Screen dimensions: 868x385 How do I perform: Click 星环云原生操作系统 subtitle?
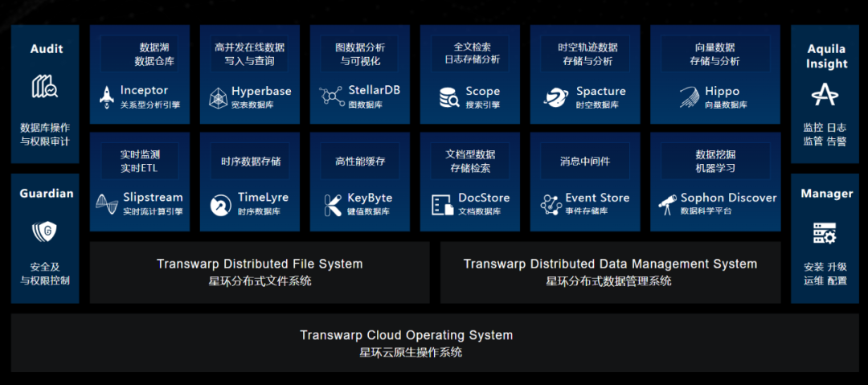pyautogui.click(x=410, y=352)
